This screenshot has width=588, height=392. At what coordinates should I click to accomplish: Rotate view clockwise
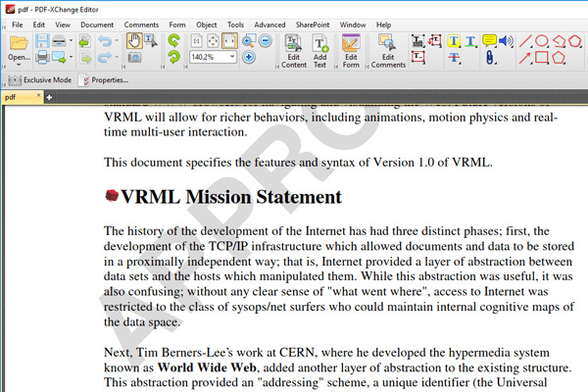pos(173,58)
